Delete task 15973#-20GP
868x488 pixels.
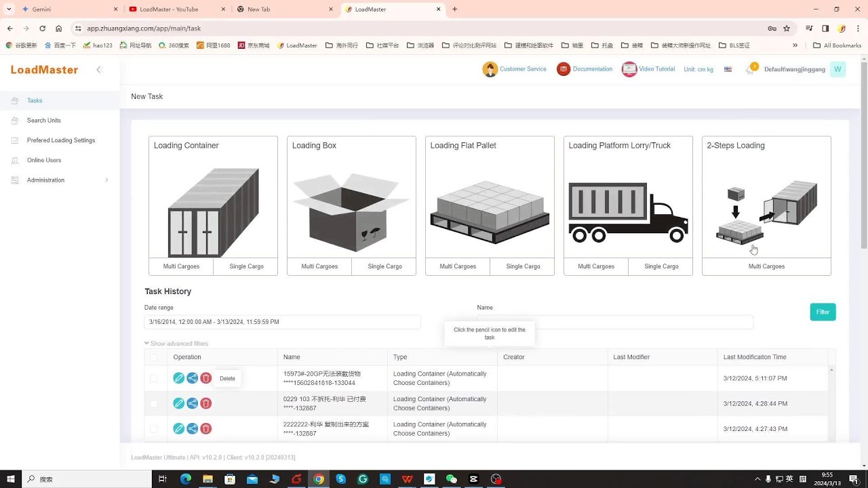[x=206, y=378]
